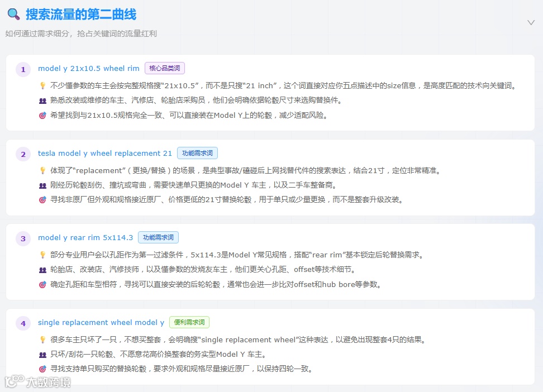
Task: Click the line starting 希望找到与21x10.5规格完全一致
Action: (x=189, y=116)
